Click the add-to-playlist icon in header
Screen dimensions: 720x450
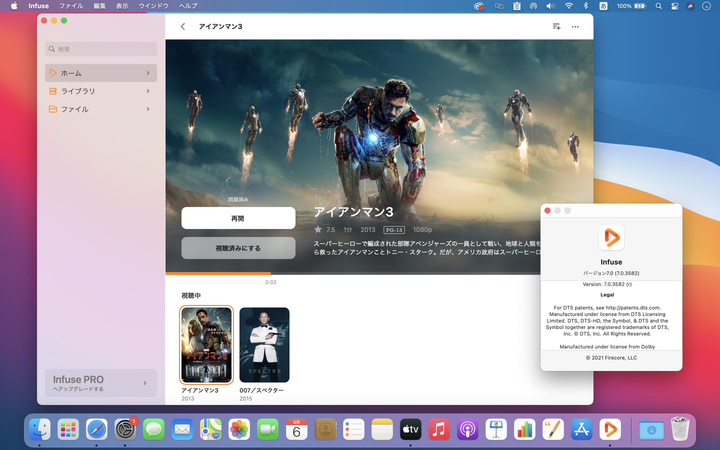(557, 27)
